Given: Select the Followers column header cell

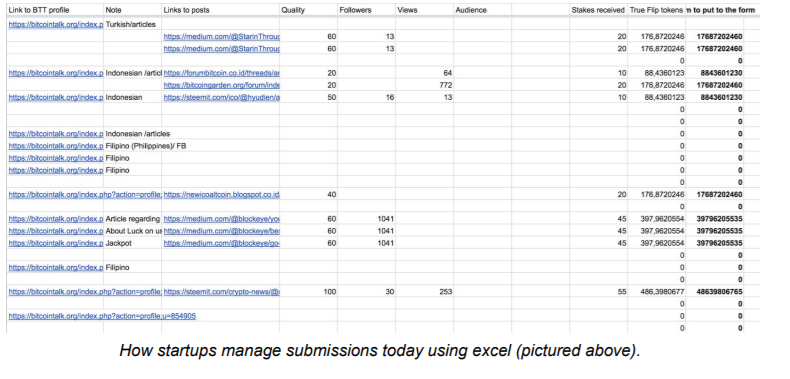Looking at the screenshot, I should [x=366, y=10].
